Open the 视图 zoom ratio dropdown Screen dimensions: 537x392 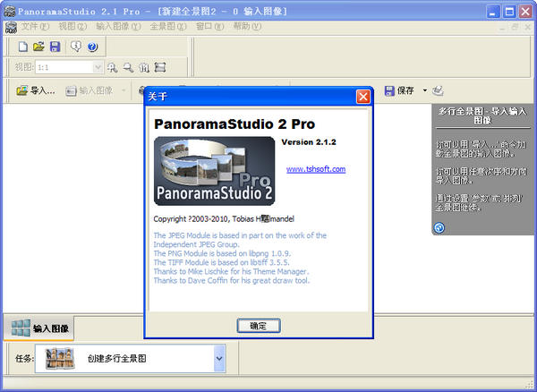96,67
